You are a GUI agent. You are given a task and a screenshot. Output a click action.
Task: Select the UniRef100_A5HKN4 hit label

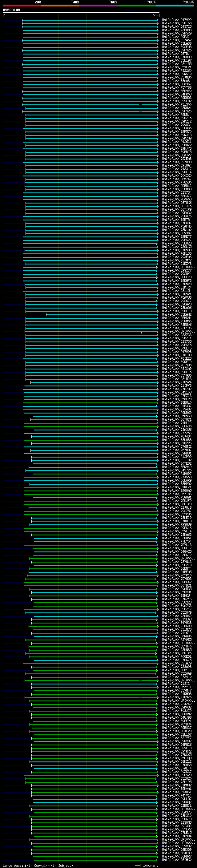(x=177, y=318)
